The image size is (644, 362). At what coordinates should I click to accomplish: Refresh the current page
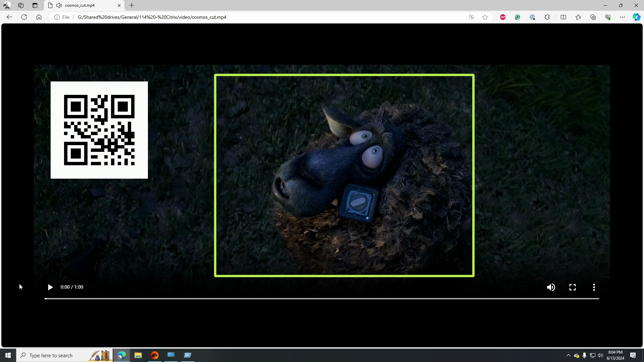(24, 17)
